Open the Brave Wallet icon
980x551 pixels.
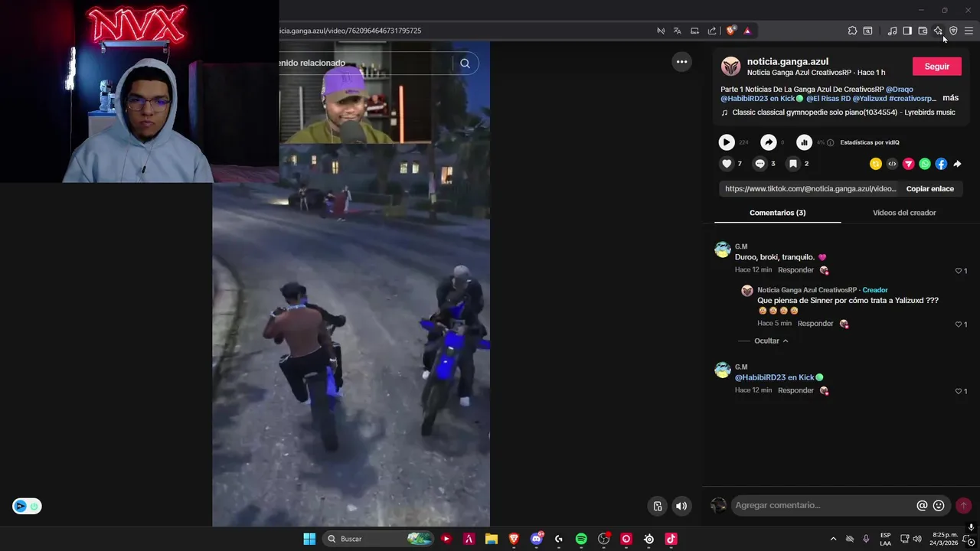923,31
